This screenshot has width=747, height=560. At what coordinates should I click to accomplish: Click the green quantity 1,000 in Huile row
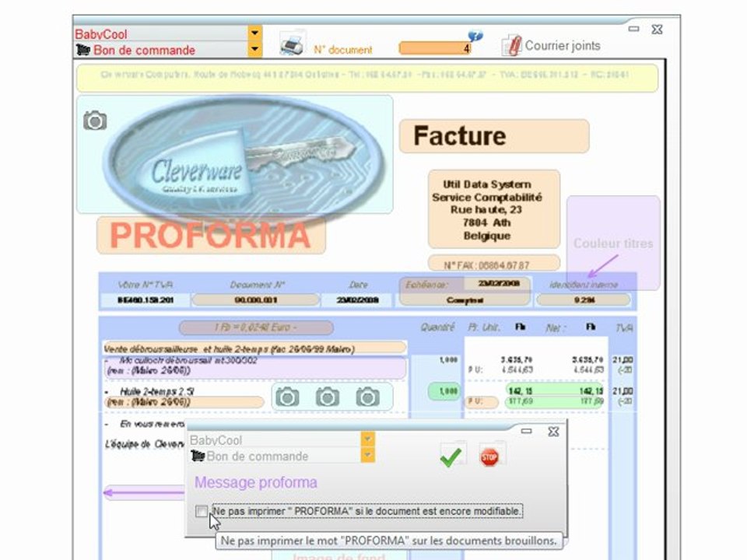[444, 391]
